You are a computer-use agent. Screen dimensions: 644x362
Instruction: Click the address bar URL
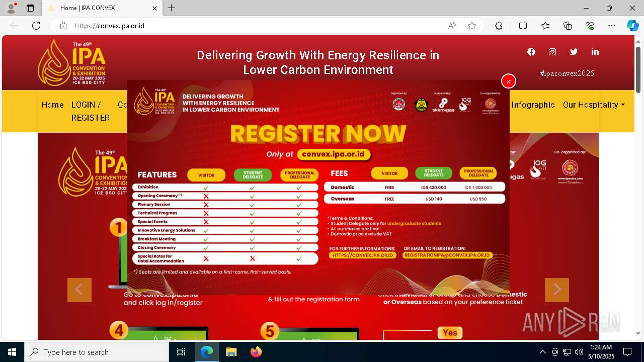click(x=110, y=26)
